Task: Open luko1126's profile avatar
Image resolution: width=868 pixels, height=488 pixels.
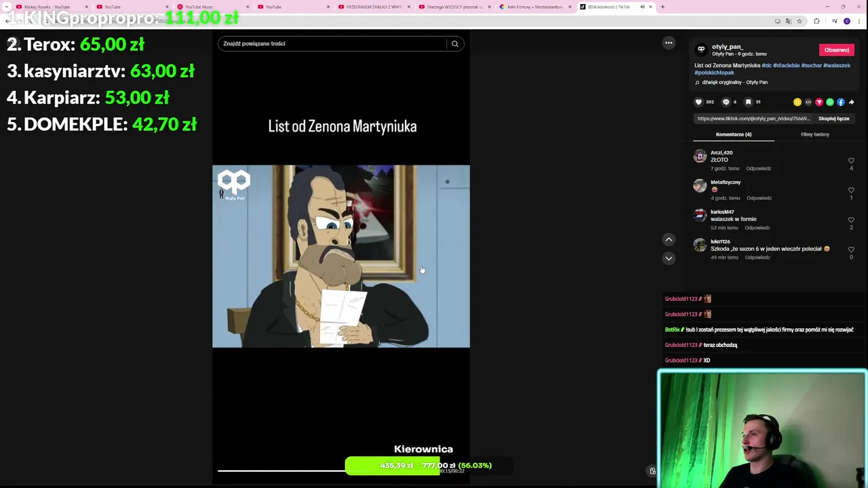Action: tap(700, 245)
